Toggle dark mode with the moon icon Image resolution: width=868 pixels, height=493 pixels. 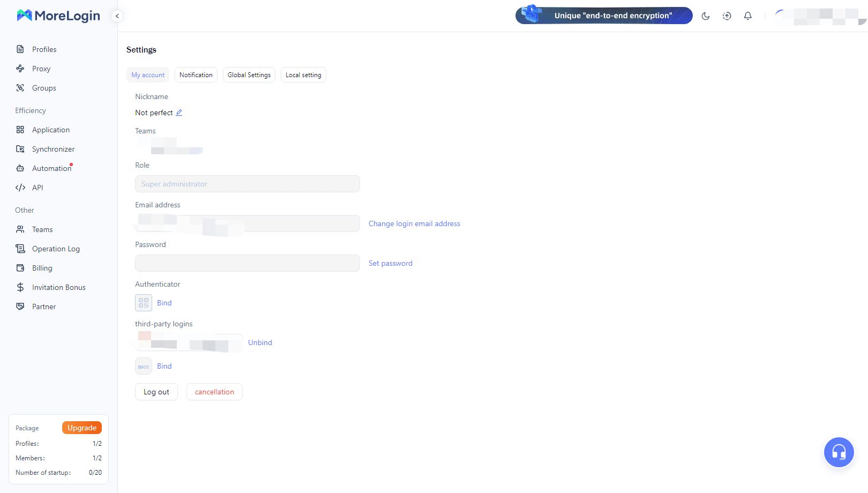click(706, 16)
